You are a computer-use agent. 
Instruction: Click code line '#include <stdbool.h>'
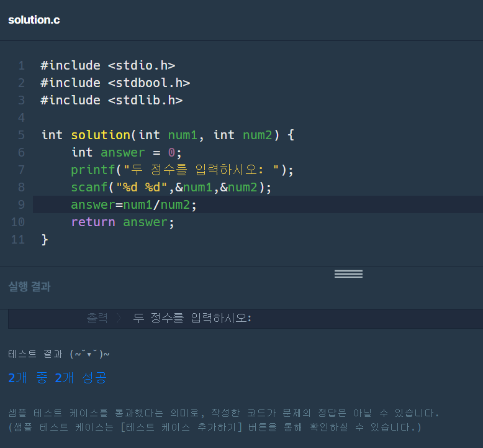pos(115,83)
